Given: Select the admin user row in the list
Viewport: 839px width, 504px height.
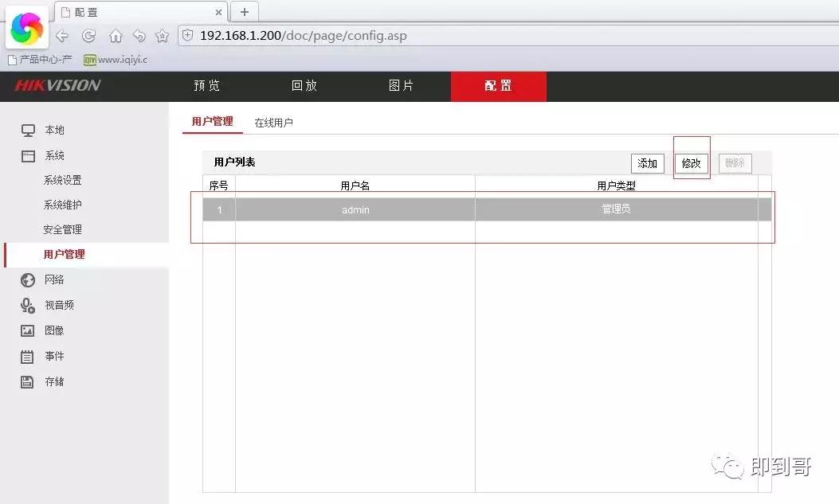Looking at the screenshot, I should [x=355, y=209].
